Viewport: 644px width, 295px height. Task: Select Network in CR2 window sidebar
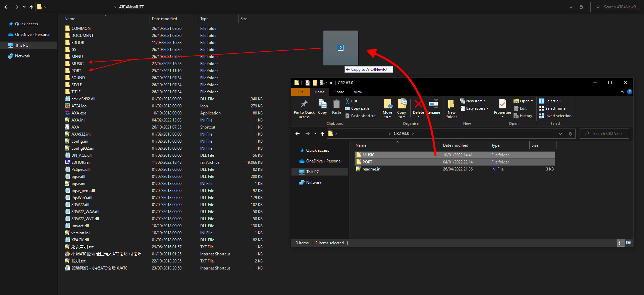tap(314, 183)
